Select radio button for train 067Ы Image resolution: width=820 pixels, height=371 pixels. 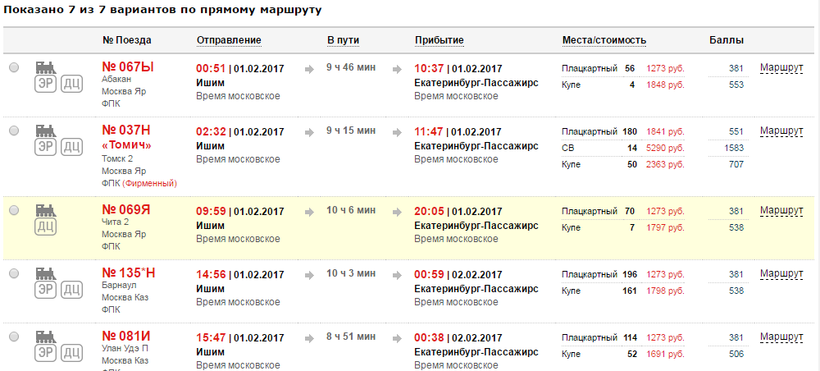[14, 68]
